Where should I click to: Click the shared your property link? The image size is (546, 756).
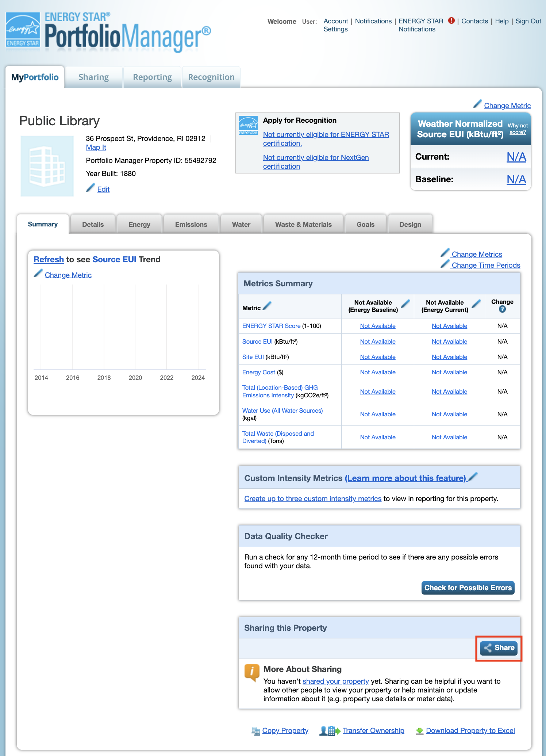pyautogui.click(x=335, y=681)
